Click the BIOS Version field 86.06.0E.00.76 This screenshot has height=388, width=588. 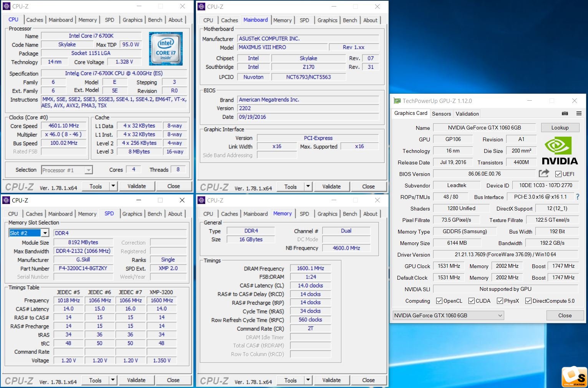(x=485, y=174)
